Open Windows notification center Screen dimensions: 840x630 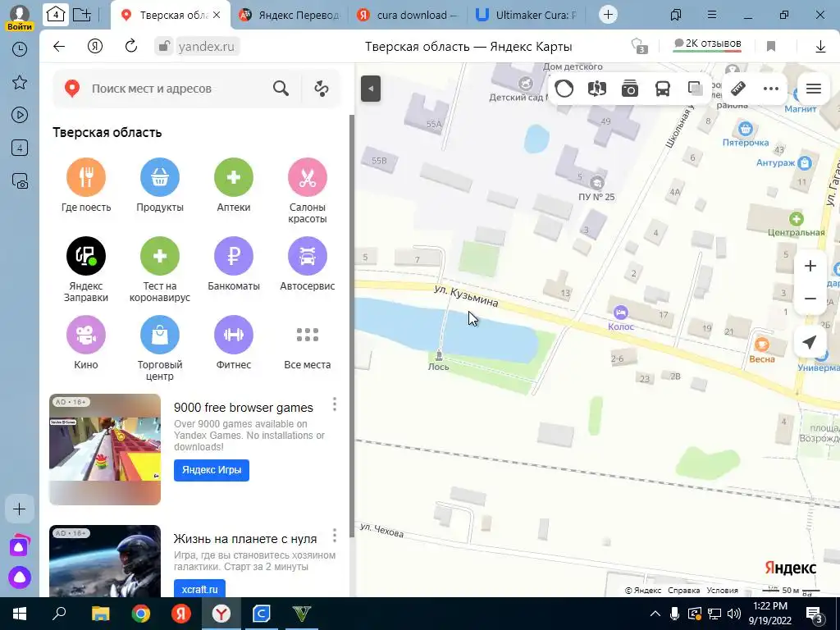815,614
